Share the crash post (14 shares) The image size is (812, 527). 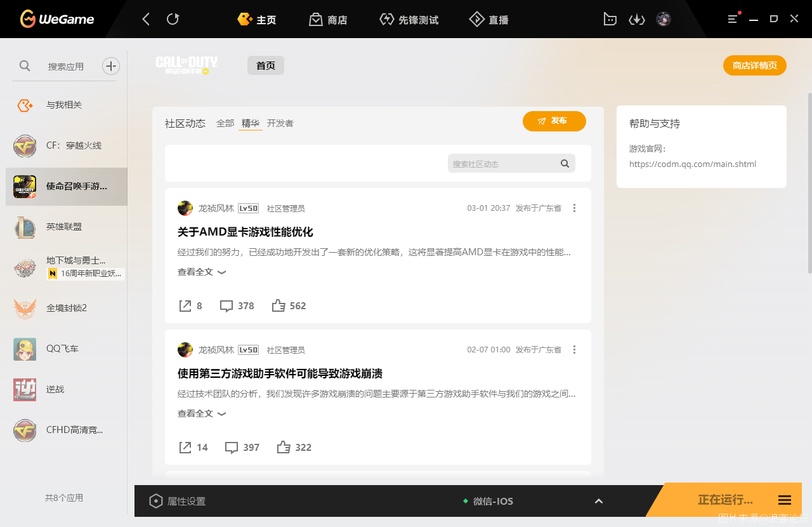pos(193,448)
